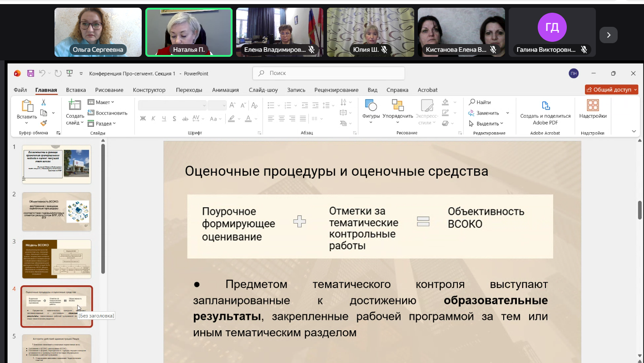Open the font color picker (A)
The height and width of the screenshot is (363, 644).
(248, 119)
